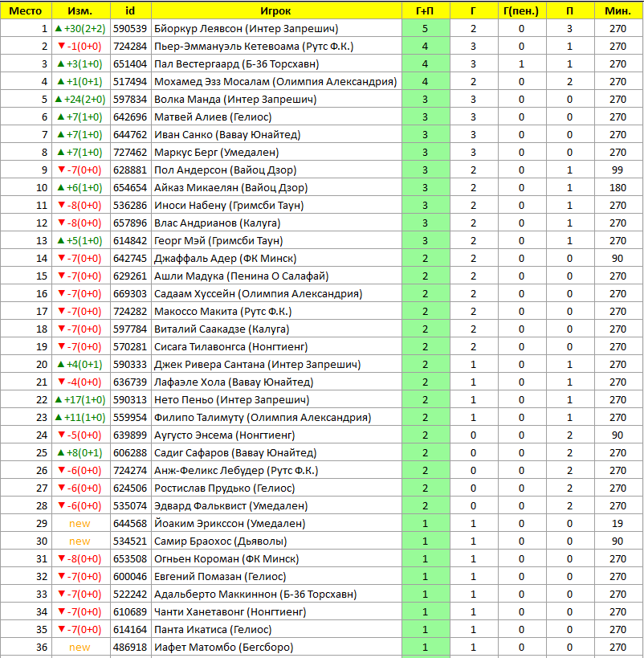Image resolution: width=644 pixels, height=658 pixels.
Task: Select player Адальберто Маккиннон (Б-36 Торсхавн)
Action: click(255, 594)
